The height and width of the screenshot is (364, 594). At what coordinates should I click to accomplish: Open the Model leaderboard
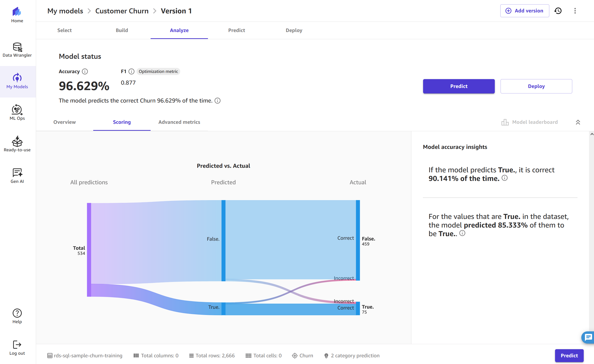[530, 122]
